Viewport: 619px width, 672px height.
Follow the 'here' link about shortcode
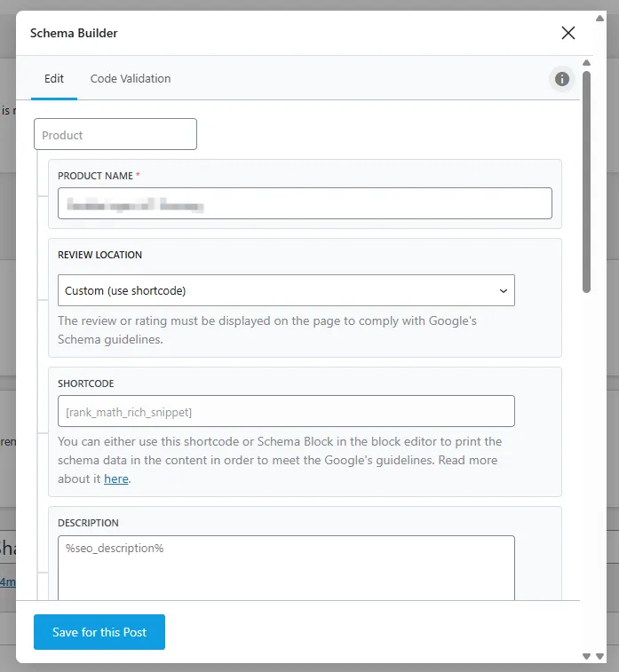point(116,478)
